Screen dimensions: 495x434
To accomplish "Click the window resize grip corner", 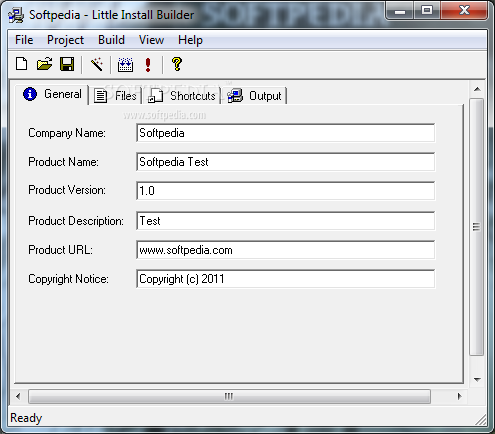I will (481, 420).
